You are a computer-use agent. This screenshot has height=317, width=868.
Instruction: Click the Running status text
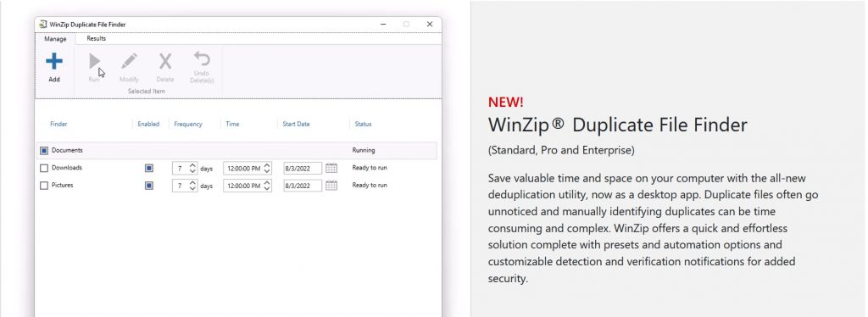pos(364,150)
